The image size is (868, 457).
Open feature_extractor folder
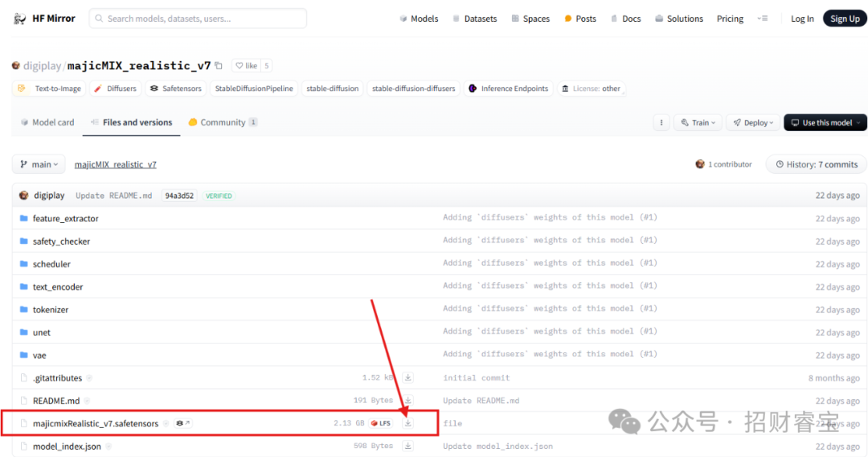click(65, 218)
